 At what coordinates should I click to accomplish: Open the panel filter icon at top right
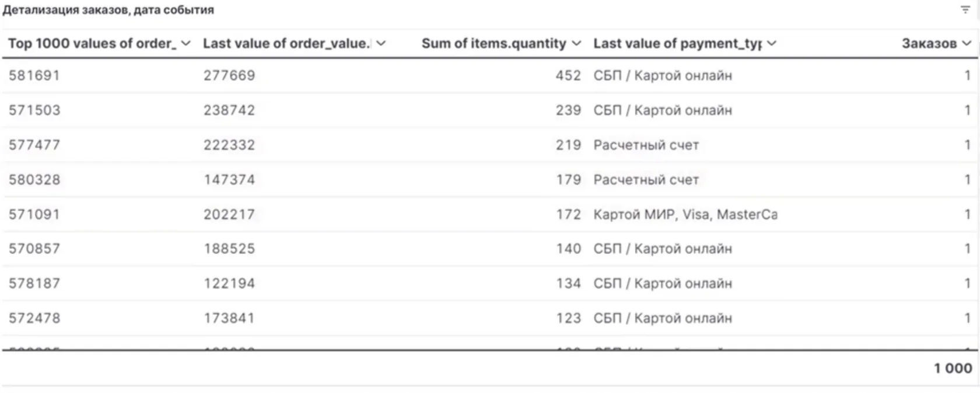coord(965,10)
